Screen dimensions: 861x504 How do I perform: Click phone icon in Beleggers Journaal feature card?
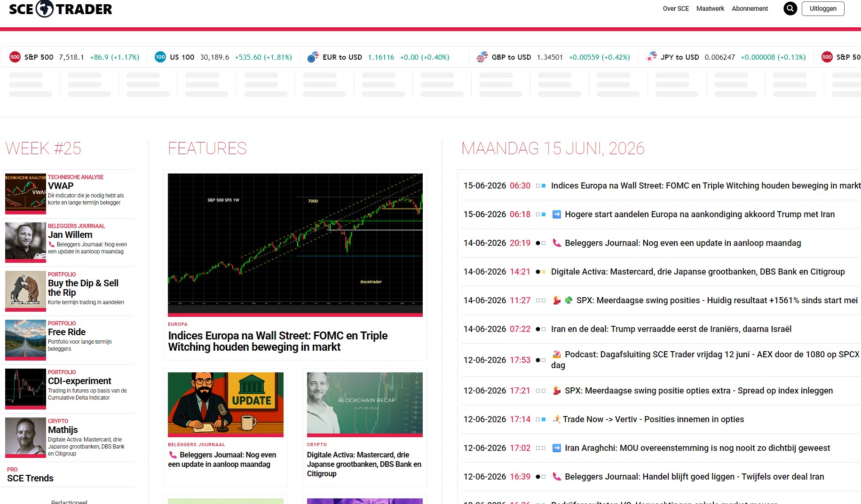coord(173,455)
